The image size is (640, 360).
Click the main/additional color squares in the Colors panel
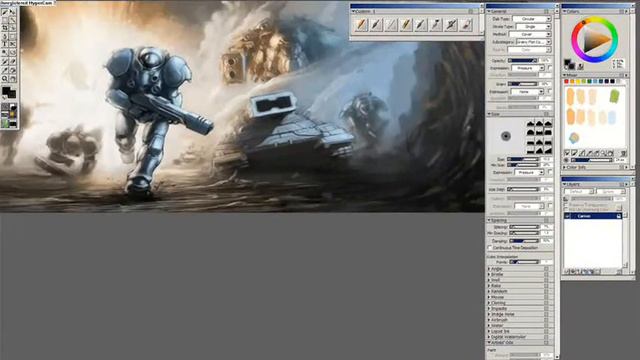tap(570, 64)
